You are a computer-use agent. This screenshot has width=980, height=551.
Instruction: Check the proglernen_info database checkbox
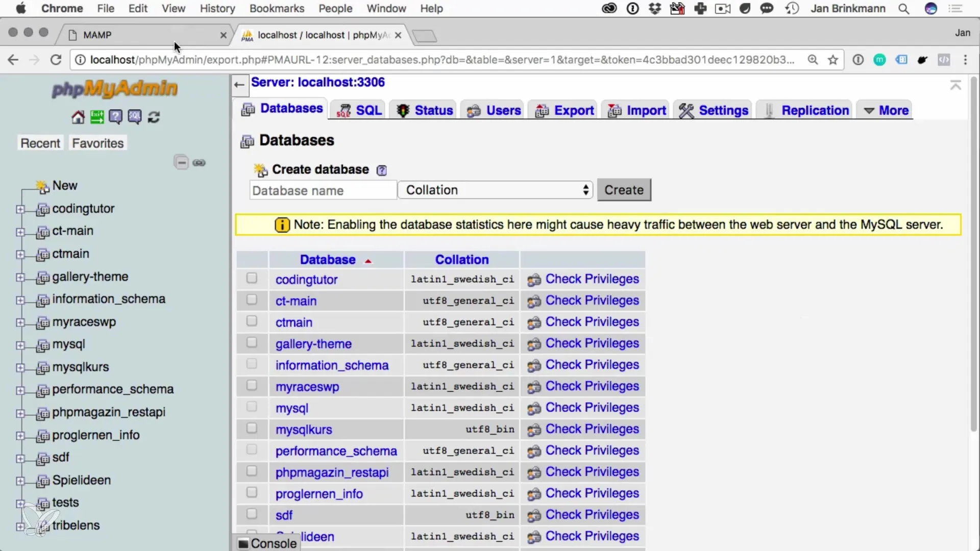(252, 492)
